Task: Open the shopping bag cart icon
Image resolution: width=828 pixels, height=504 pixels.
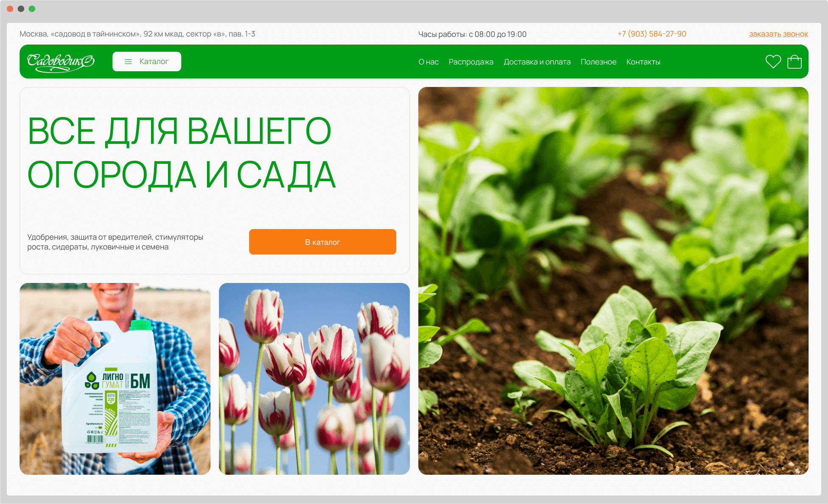Action: (x=794, y=62)
